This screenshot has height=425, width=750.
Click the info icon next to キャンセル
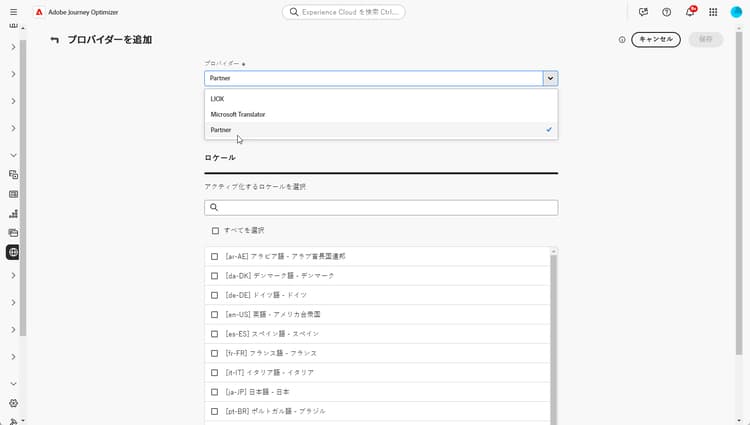[622, 40]
